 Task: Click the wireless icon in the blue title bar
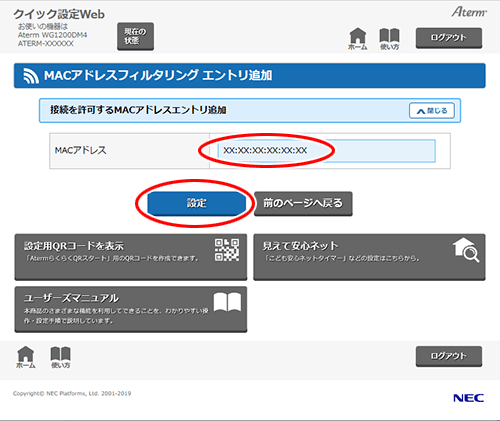point(31,76)
